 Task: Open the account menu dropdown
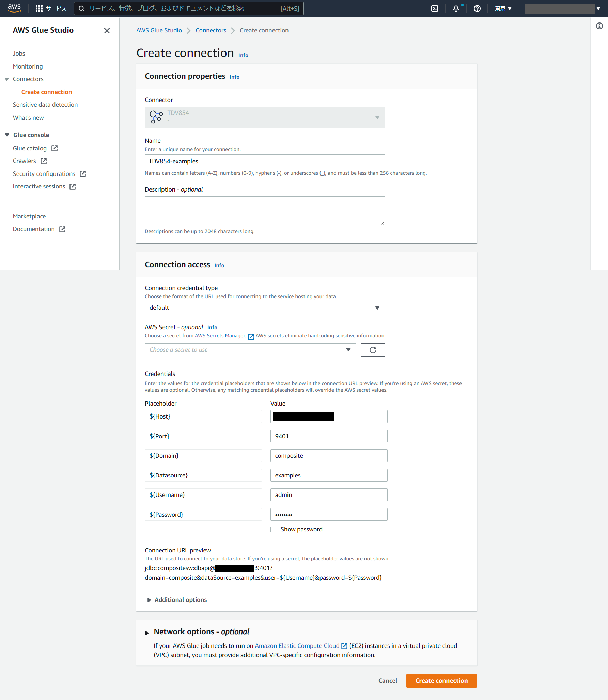562,9
